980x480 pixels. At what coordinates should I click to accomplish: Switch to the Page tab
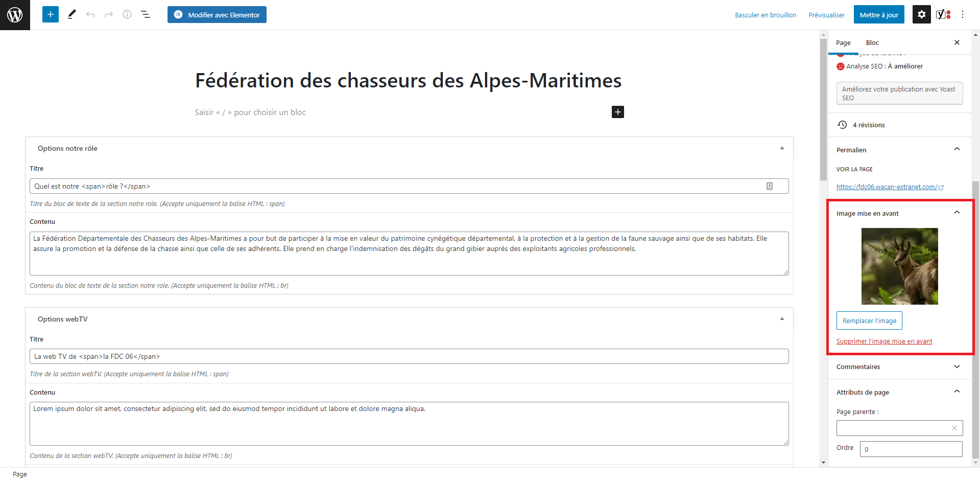pos(843,43)
